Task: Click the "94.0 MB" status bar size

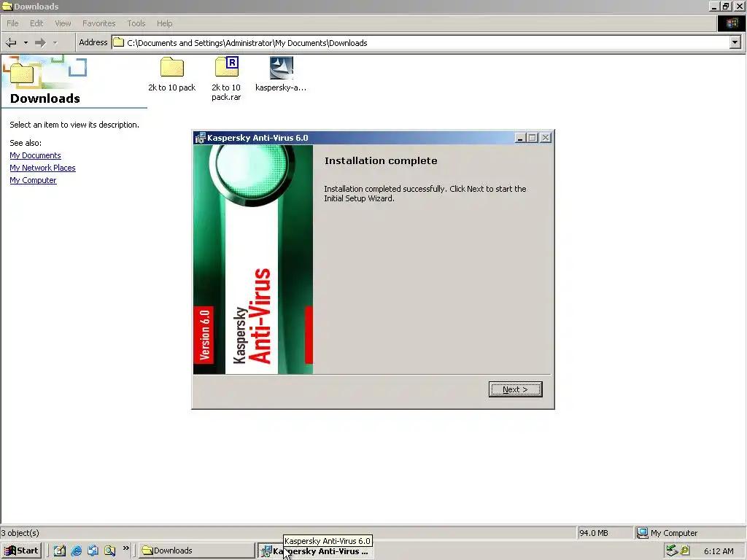Action: coord(594,533)
